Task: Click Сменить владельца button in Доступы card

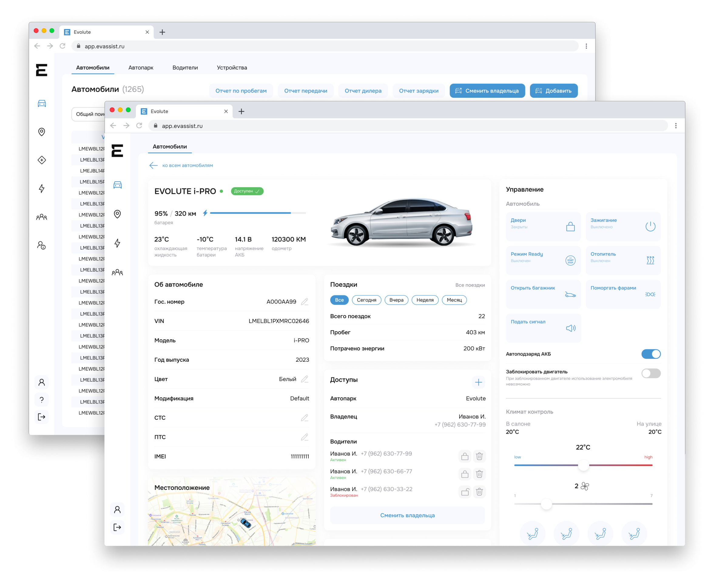Action: coord(407,516)
